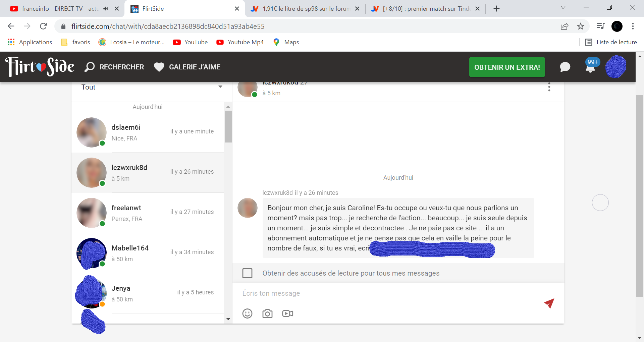Image resolution: width=644 pixels, height=342 pixels.
Task: Click the conversation list up arrow button
Action: [x=228, y=107]
